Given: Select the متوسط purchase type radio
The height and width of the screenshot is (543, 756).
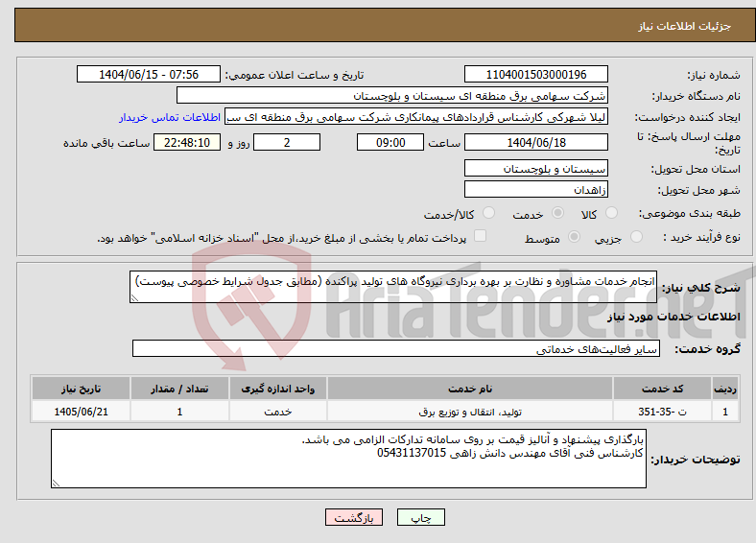Looking at the screenshot, I should click(574, 236).
